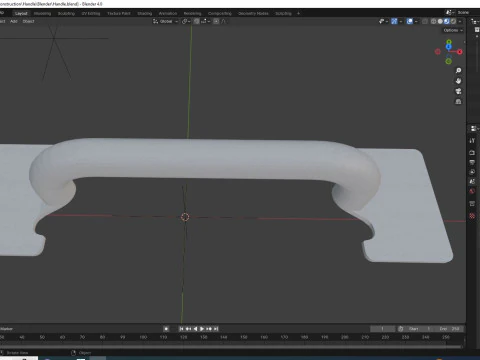Open the Texture properties tab

[x=472, y=216]
